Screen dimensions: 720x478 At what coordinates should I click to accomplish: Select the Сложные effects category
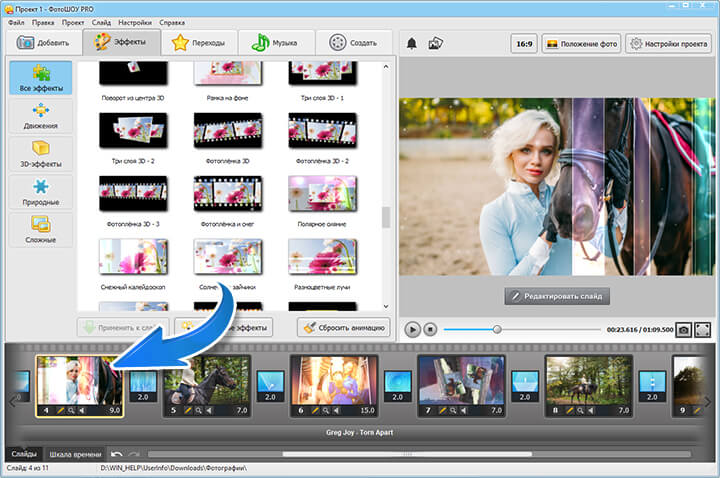pos(41,230)
